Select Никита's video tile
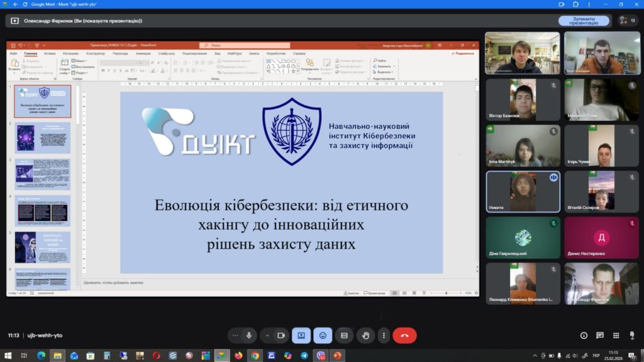The height and width of the screenshot is (362, 644). pos(523,192)
